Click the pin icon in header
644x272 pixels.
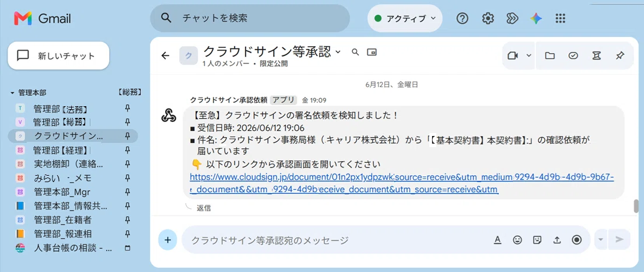click(620, 55)
